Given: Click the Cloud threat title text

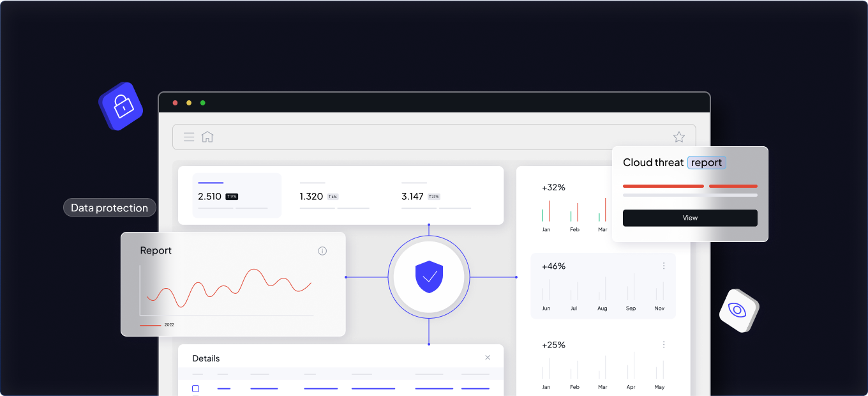Looking at the screenshot, I should pos(654,162).
